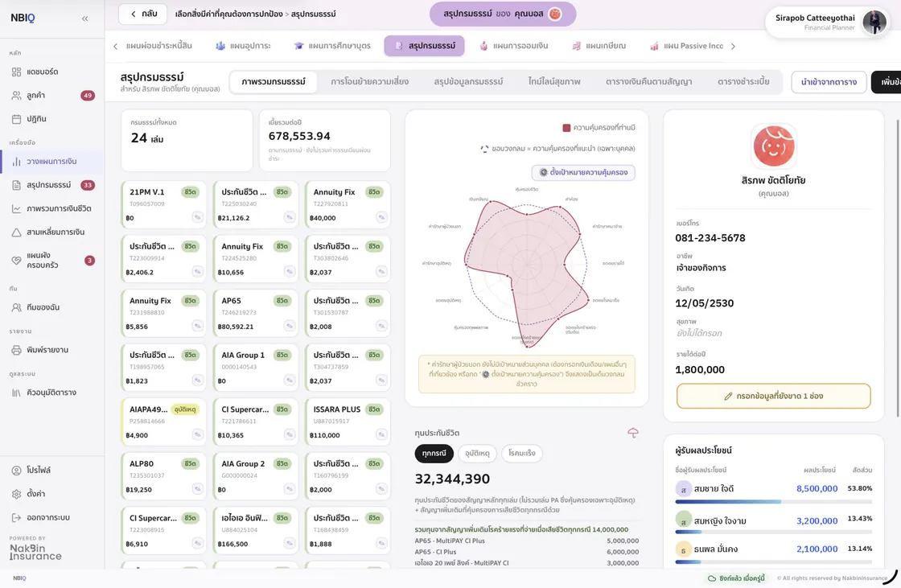Open the Annuity Fix ฿40,000 policy card
Image resolution: width=901 pixels, height=588 pixels.
(347, 204)
